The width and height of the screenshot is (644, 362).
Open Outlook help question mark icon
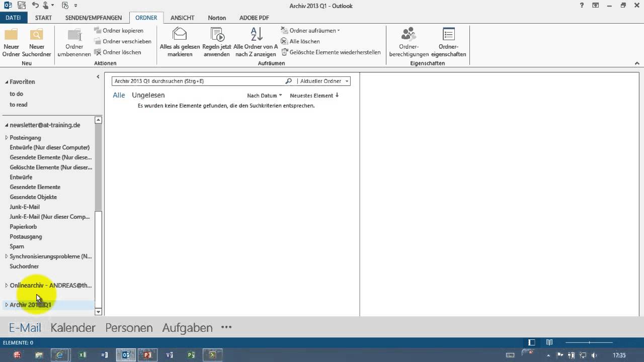tap(582, 6)
